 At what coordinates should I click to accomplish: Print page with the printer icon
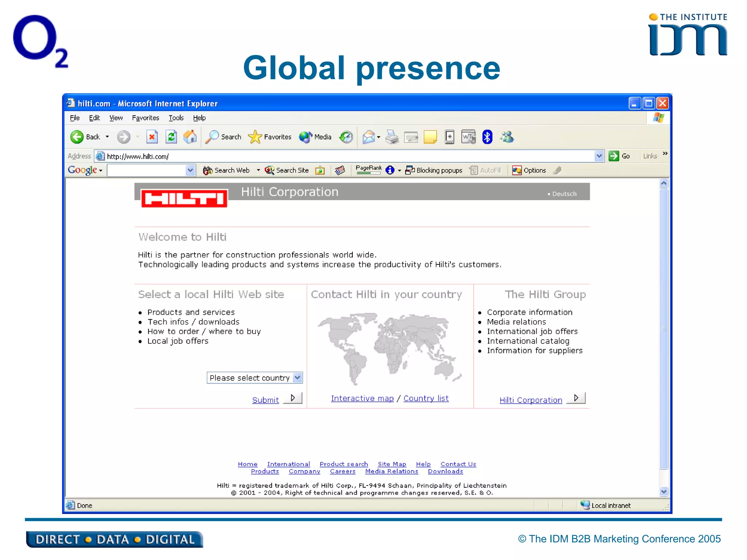[x=392, y=137]
